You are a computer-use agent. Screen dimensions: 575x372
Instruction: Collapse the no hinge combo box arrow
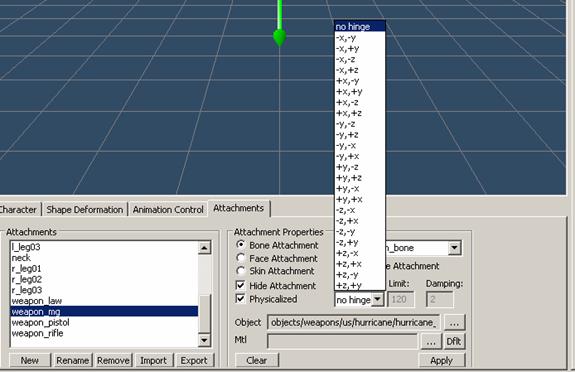point(377,299)
